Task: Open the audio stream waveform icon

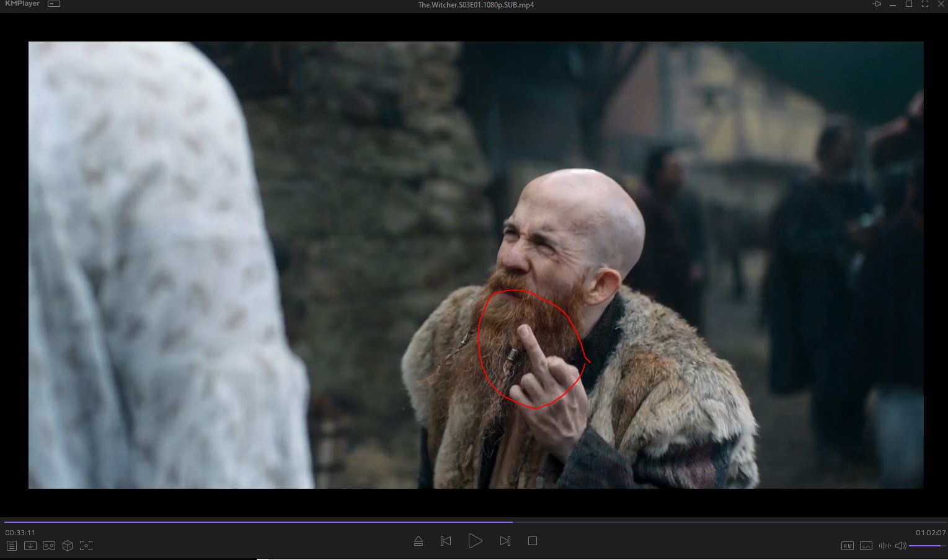Action: [x=885, y=546]
